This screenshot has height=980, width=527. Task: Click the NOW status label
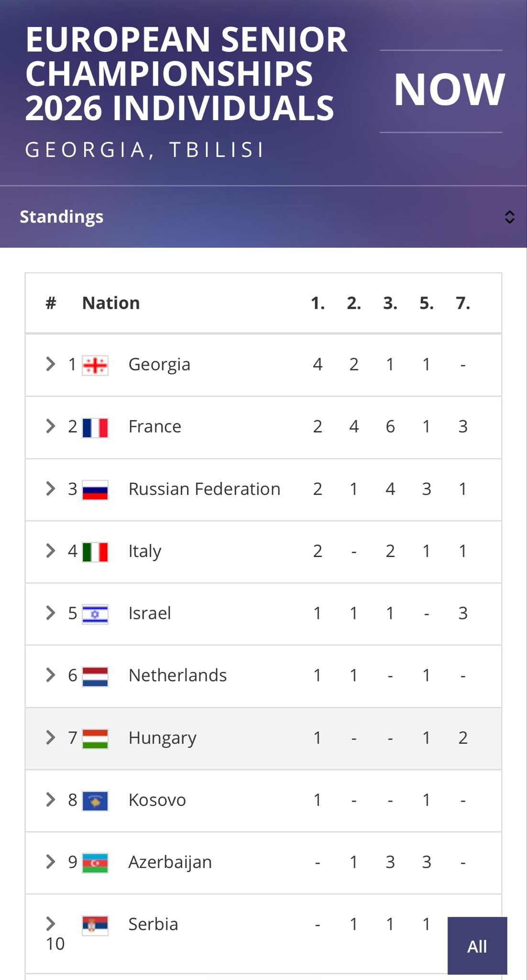click(449, 90)
